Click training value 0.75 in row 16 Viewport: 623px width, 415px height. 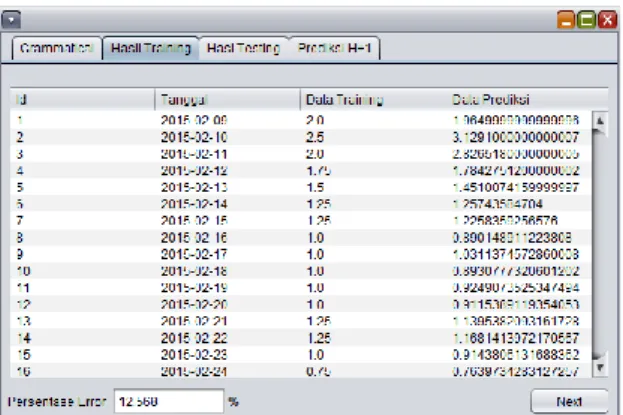coord(318,371)
